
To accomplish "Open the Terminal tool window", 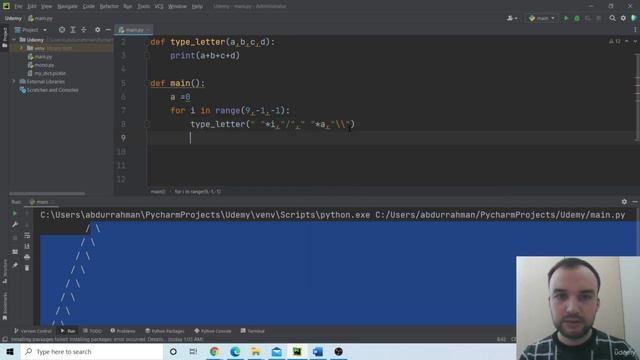I will click(253, 331).
